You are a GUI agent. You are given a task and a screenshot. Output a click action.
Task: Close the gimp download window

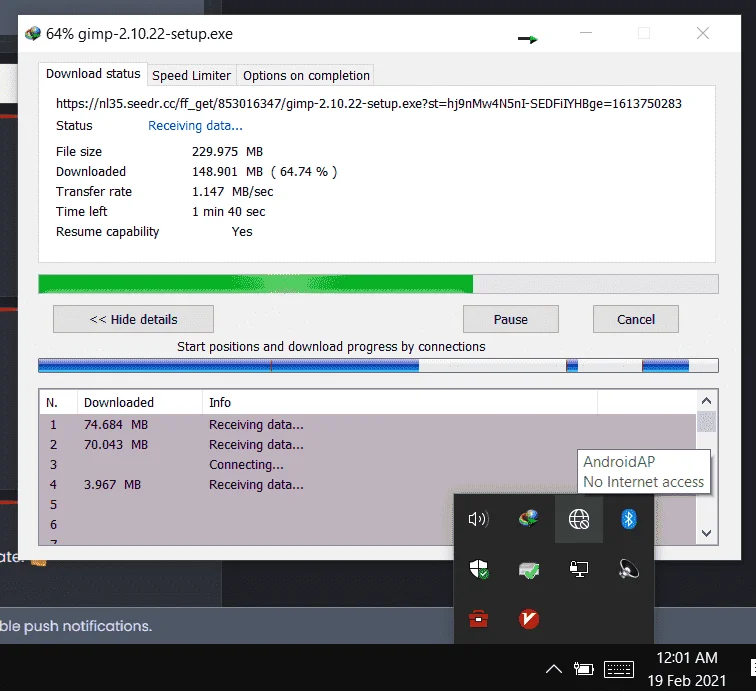pos(702,33)
